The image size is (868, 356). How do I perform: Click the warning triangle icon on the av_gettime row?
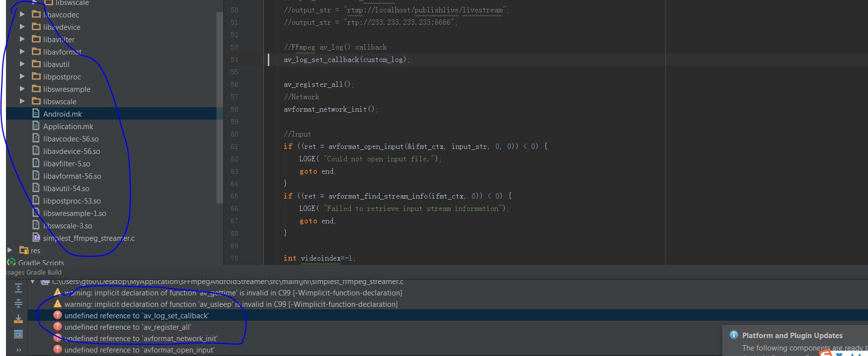pos(58,292)
